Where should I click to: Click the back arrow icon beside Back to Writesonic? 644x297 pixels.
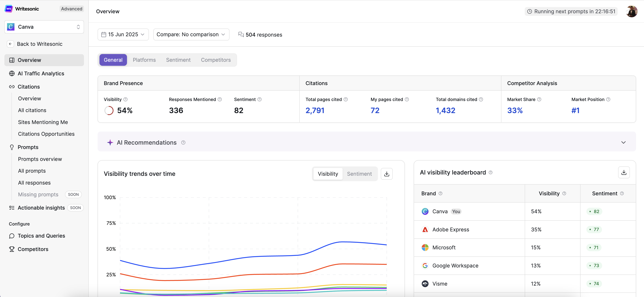(x=10, y=44)
